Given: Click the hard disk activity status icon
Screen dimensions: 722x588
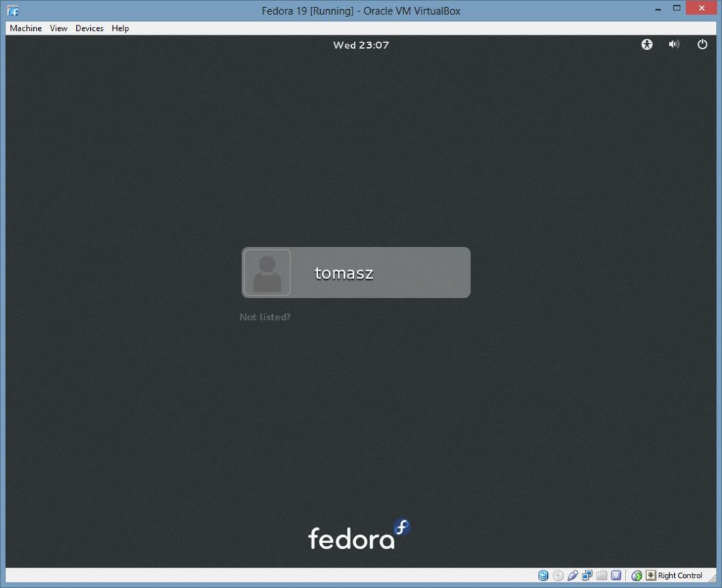Looking at the screenshot, I should coord(544,575).
